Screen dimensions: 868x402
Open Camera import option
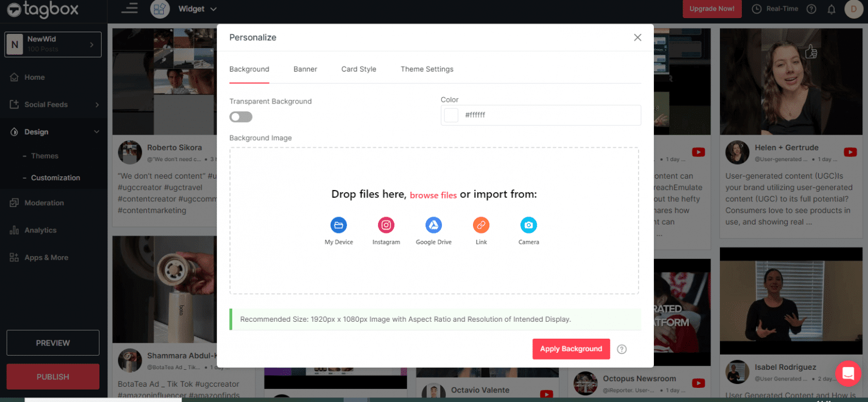528,225
